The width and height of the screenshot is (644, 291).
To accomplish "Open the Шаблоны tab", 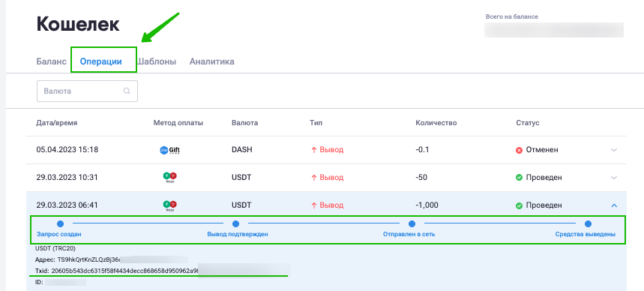I will coord(157,61).
